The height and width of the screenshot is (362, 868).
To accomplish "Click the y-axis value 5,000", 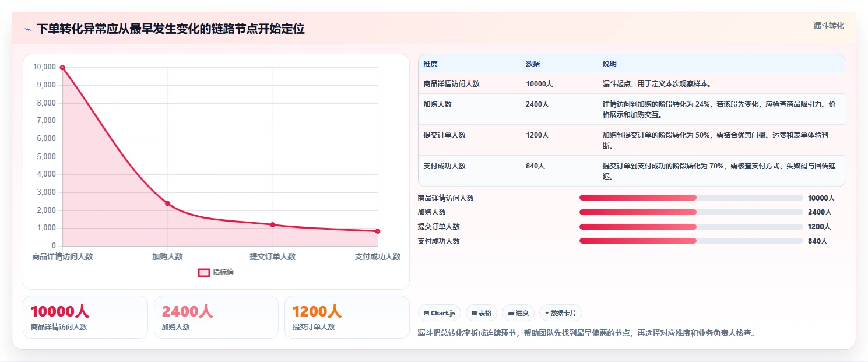I will [x=45, y=156].
